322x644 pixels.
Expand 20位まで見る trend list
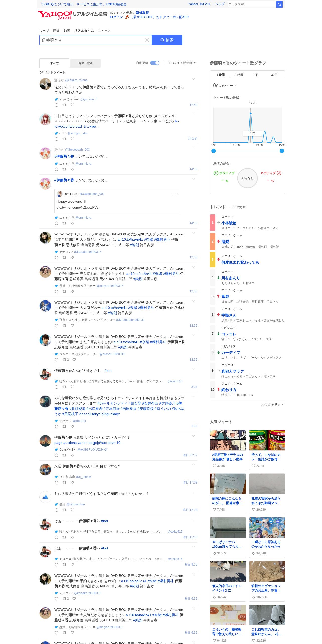point(273,405)
